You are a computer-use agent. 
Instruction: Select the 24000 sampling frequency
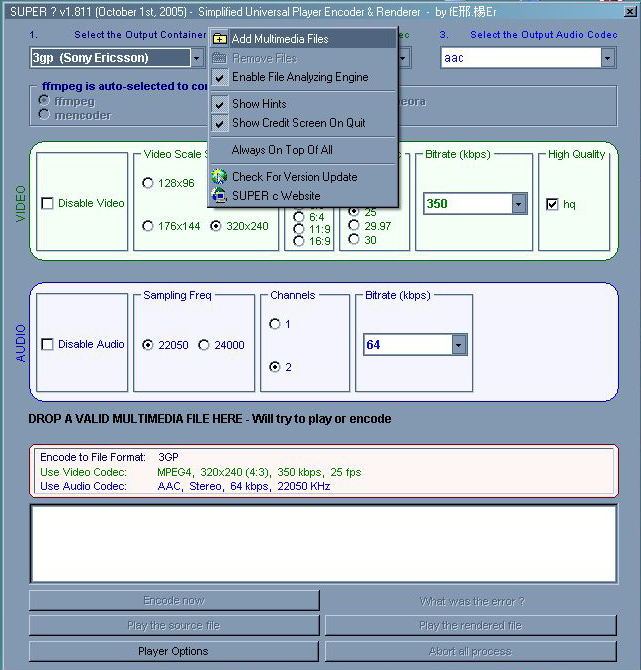(204, 345)
